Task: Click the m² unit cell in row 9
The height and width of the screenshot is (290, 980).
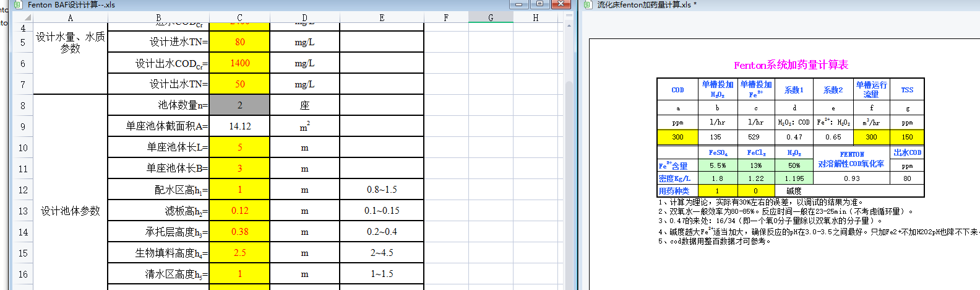Action: tap(304, 126)
